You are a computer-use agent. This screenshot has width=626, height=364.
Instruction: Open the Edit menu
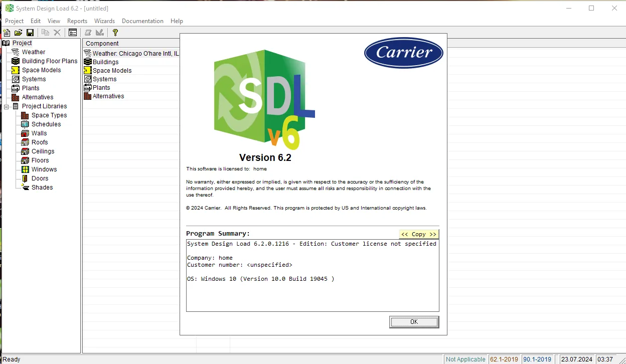point(36,21)
